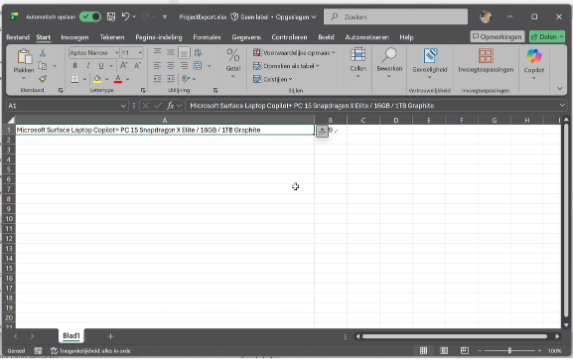Align text to the top
Image resolution: width=573 pixels, height=360 pixels.
pos(158,52)
